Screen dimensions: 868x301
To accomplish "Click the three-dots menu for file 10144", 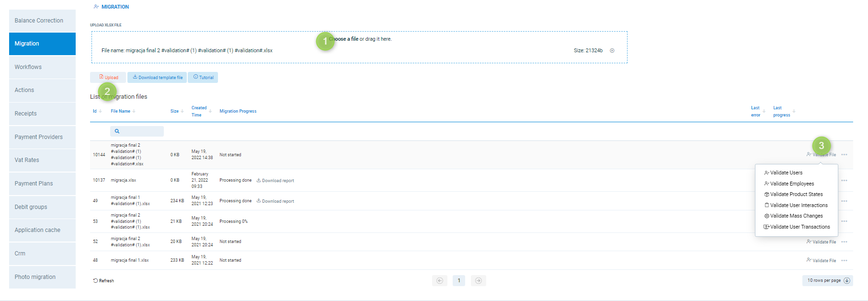I will (x=844, y=155).
